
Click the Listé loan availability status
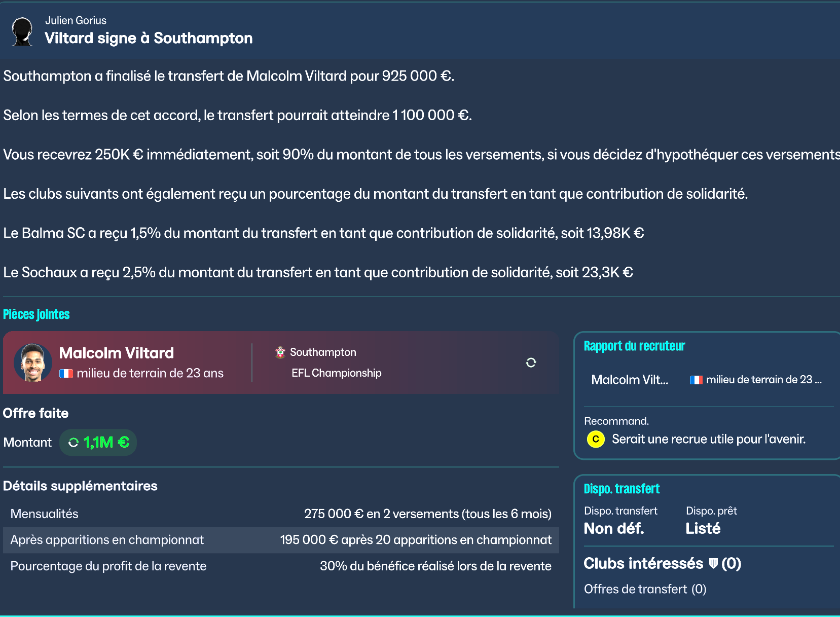(703, 529)
